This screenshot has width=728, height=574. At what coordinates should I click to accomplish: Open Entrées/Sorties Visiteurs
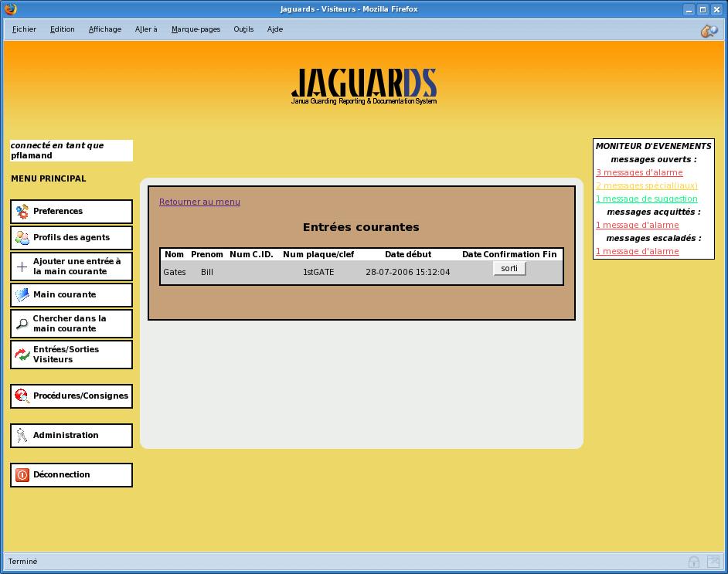[72, 355]
